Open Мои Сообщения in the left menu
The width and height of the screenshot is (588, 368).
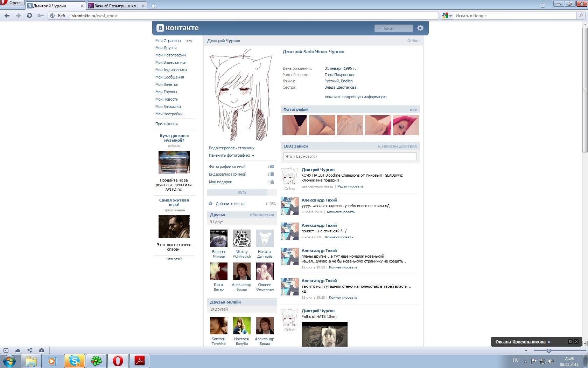(169, 77)
